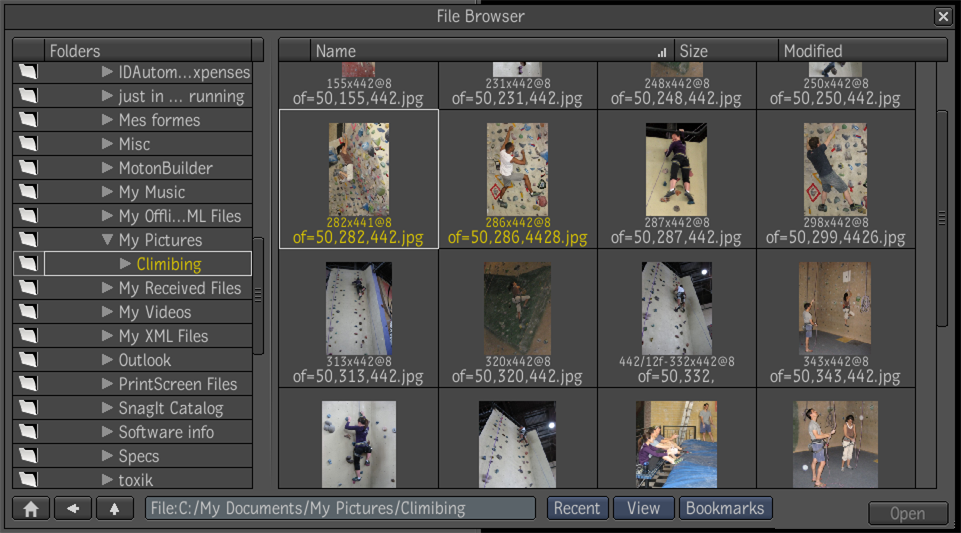Click the file list vertical scrollbar
The image size is (961, 533).
(x=942, y=219)
